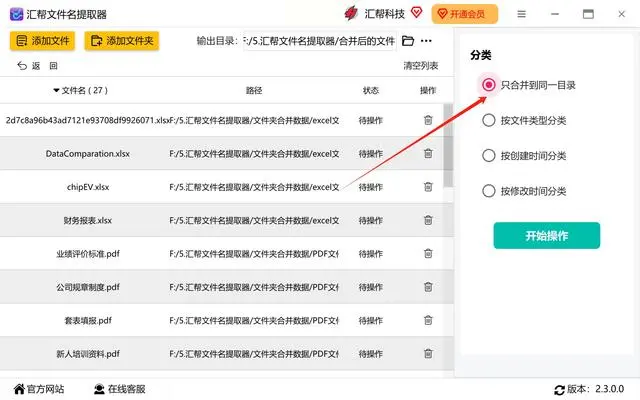This screenshot has height=400, width=640.
Task: Click 版本: 2.3.0.0 text
Action: pyautogui.click(x=596, y=389)
